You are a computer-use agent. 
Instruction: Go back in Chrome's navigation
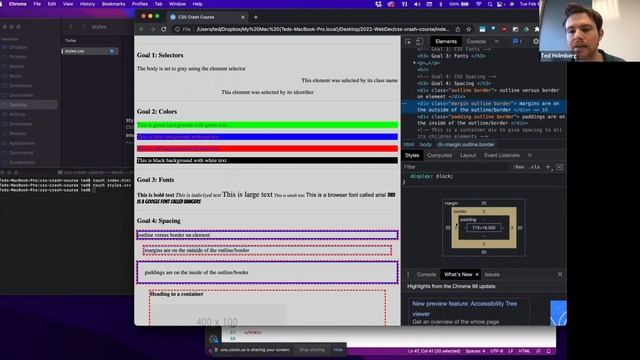click(x=141, y=29)
